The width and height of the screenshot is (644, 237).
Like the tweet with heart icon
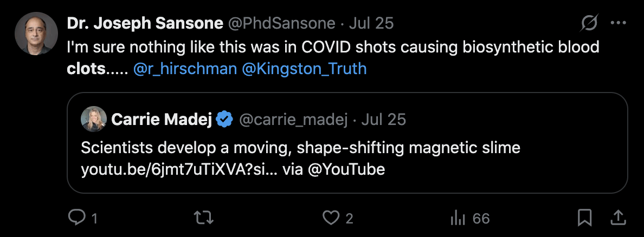[330, 218]
